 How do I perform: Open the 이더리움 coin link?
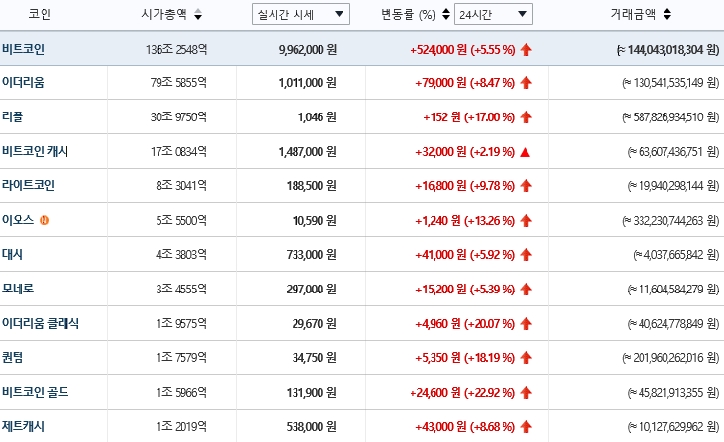pyautogui.click(x=23, y=83)
